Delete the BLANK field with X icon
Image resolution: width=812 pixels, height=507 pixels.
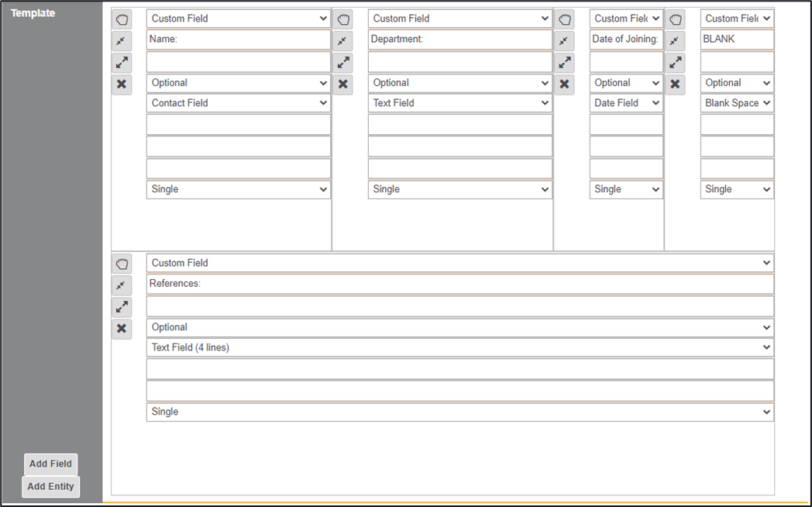676,84
